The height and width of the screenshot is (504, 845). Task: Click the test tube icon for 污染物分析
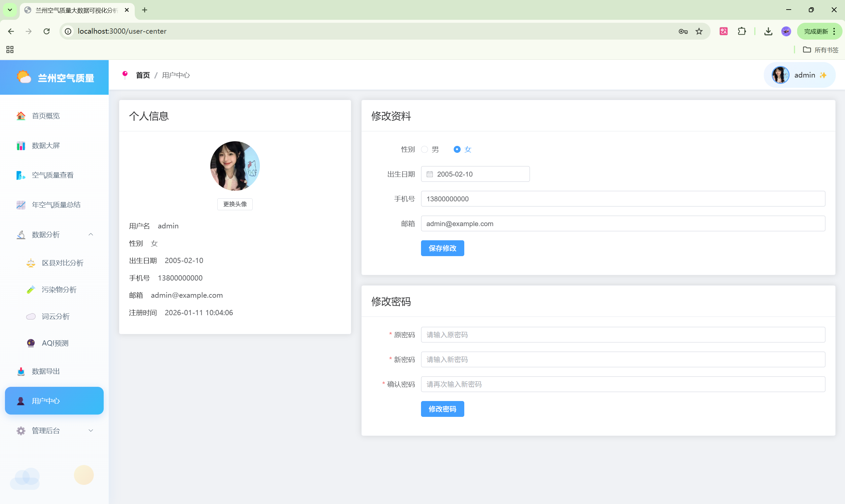(x=31, y=290)
